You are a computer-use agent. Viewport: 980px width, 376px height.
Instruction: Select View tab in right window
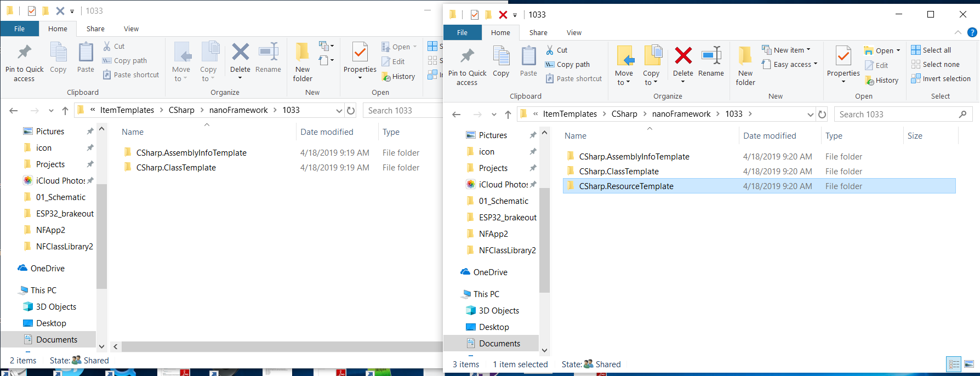click(574, 32)
